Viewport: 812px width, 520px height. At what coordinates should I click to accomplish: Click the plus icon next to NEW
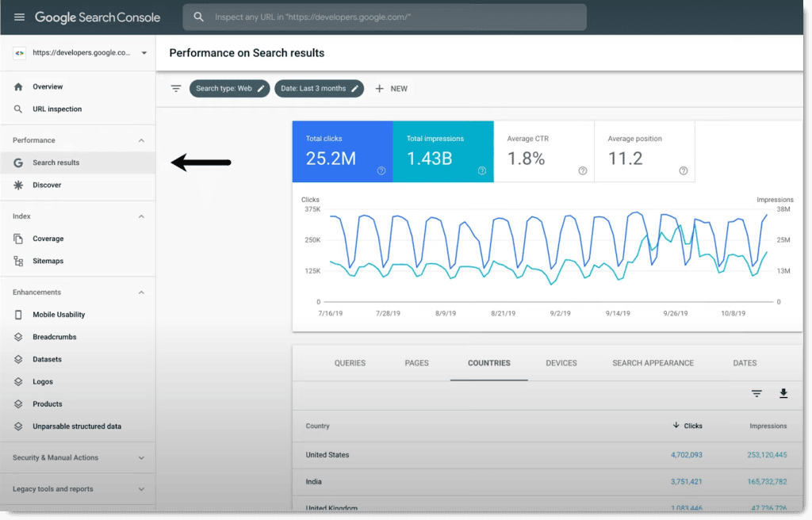[x=380, y=89]
